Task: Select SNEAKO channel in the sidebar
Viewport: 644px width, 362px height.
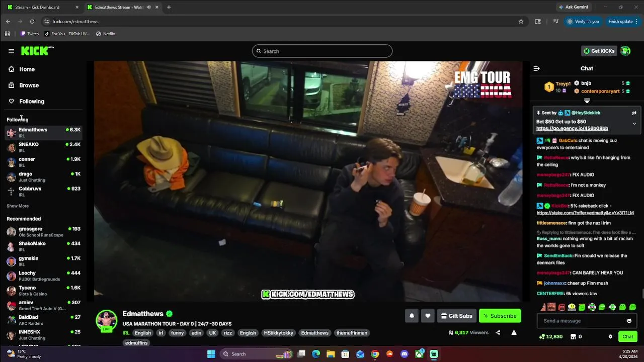Action: tap(43, 147)
